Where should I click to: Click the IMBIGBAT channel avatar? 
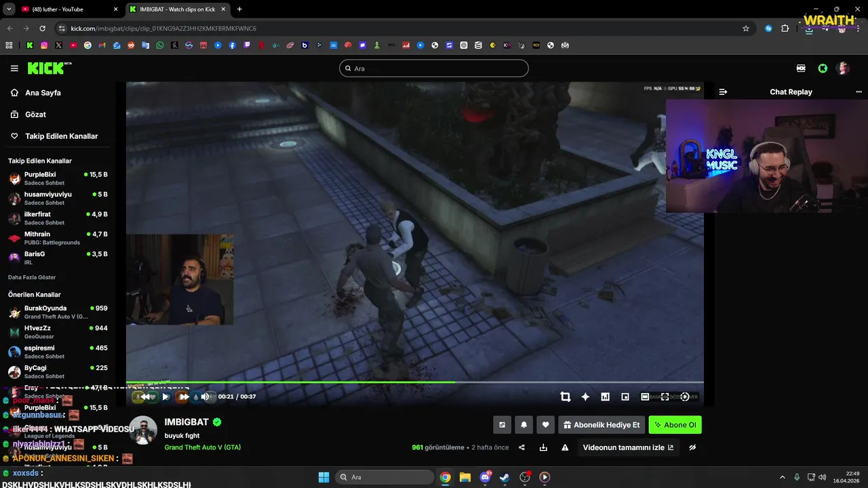tap(143, 431)
